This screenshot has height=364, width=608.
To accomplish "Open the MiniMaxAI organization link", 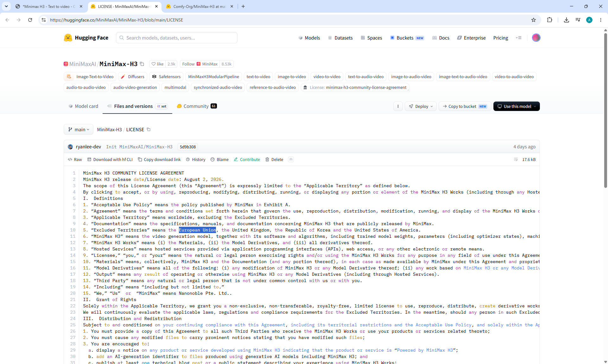I will point(82,64).
